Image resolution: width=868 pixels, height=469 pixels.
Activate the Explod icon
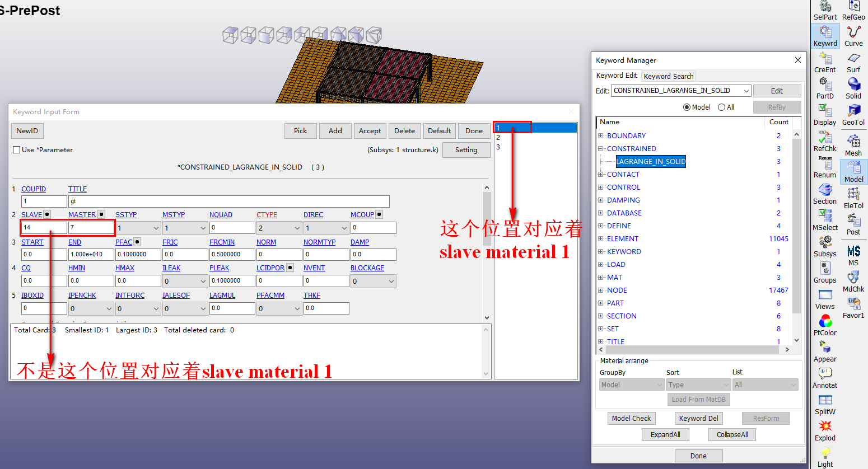coord(825,426)
